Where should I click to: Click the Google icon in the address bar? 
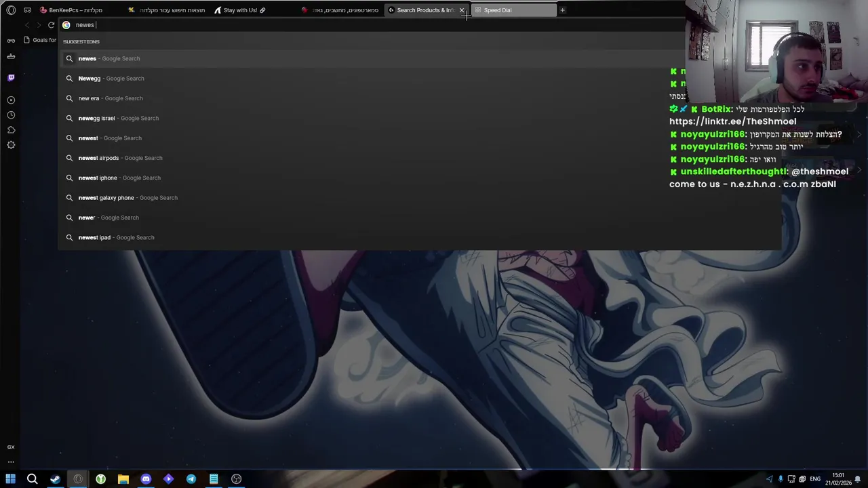(66, 25)
